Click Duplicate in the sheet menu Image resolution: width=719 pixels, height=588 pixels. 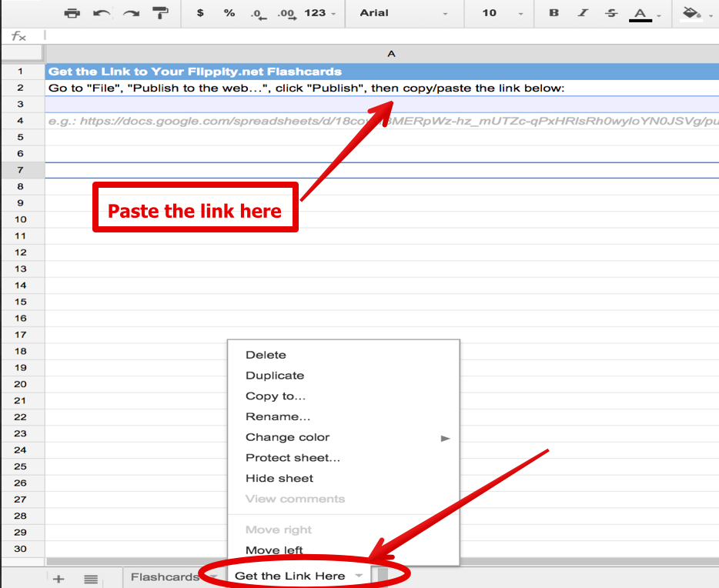click(x=274, y=375)
